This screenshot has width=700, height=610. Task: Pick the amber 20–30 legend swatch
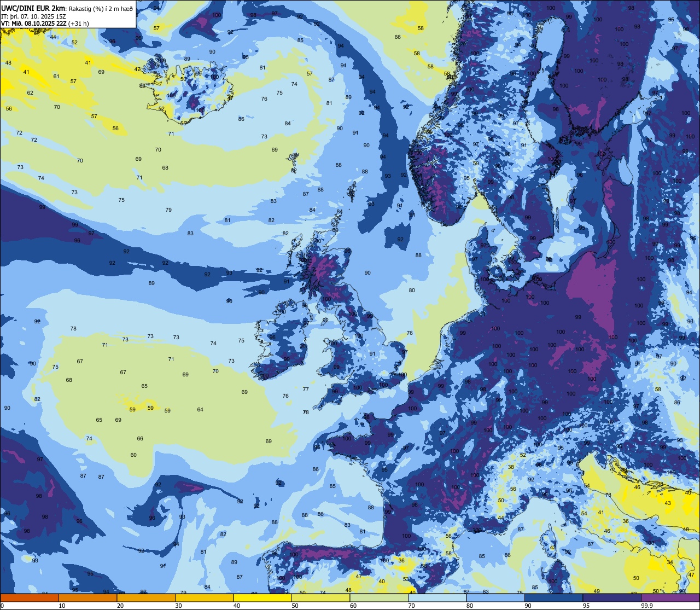pos(146,598)
